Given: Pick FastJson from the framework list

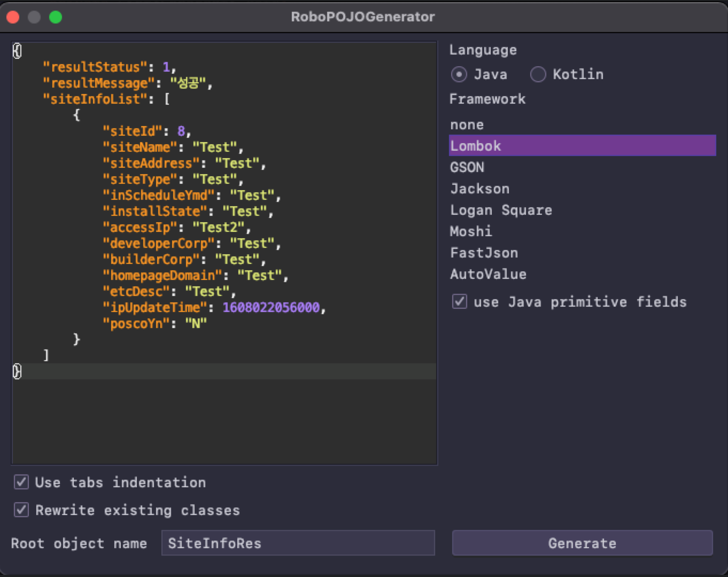Looking at the screenshot, I should pos(583,253).
